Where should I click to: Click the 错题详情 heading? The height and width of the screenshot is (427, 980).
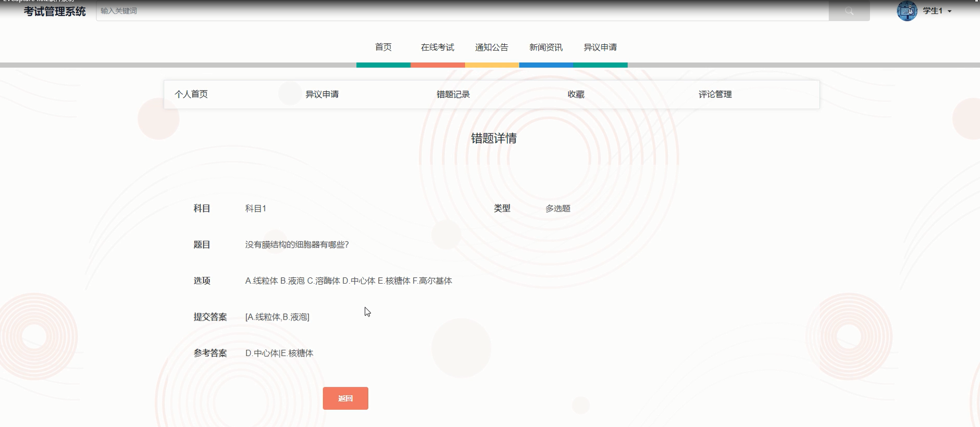[494, 138]
